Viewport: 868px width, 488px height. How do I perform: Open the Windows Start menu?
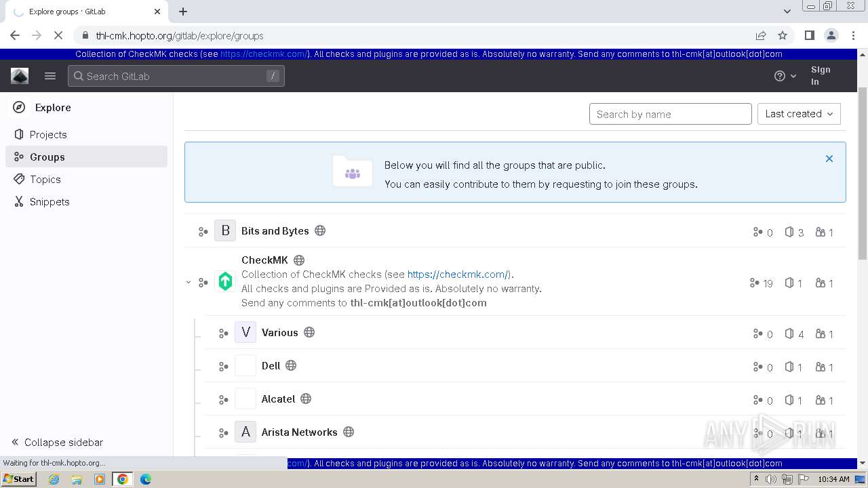coord(19,479)
